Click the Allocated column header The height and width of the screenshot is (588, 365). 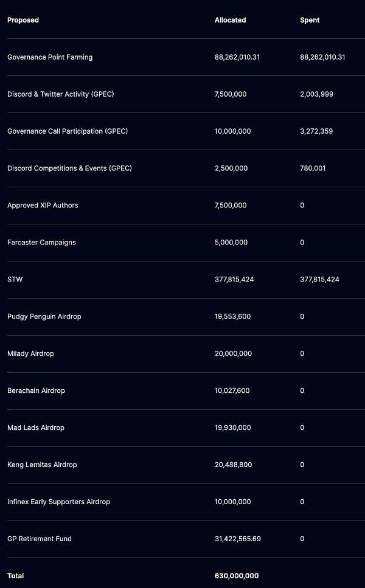pos(231,20)
